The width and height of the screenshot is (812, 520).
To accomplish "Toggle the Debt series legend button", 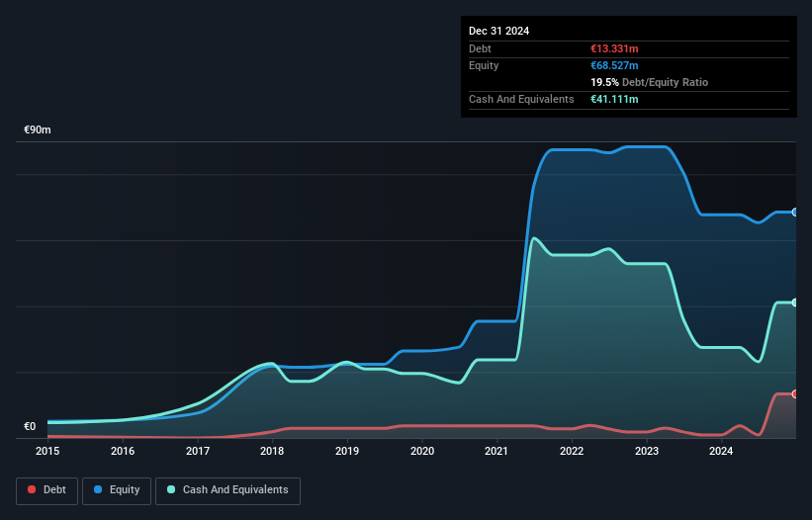I will [46, 490].
